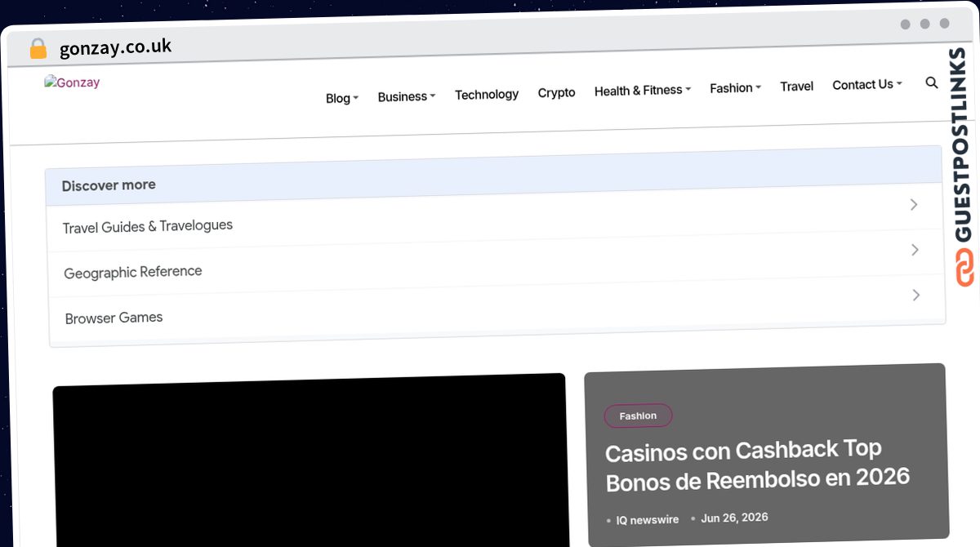This screenshot has height=547, width=980.
Task: Click the Geographic Reference chevron arrow
Action: (x=915, y=250)
